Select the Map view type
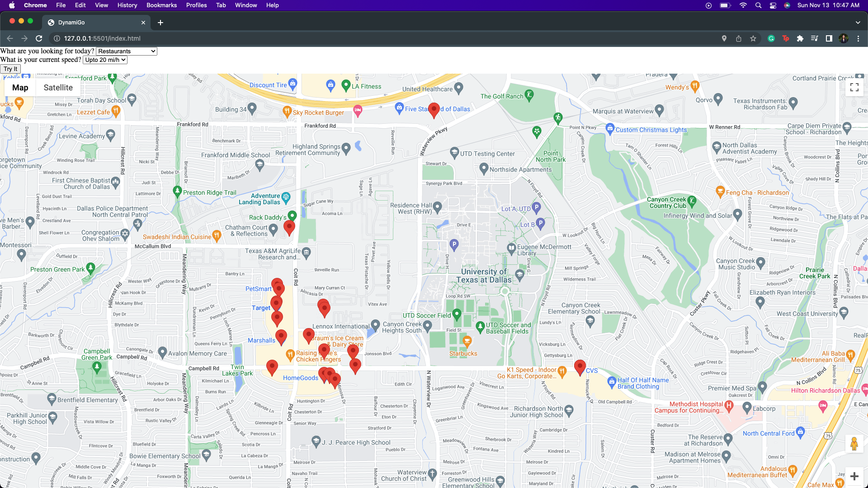The image size is (868, 488). (x=20, y=88)
